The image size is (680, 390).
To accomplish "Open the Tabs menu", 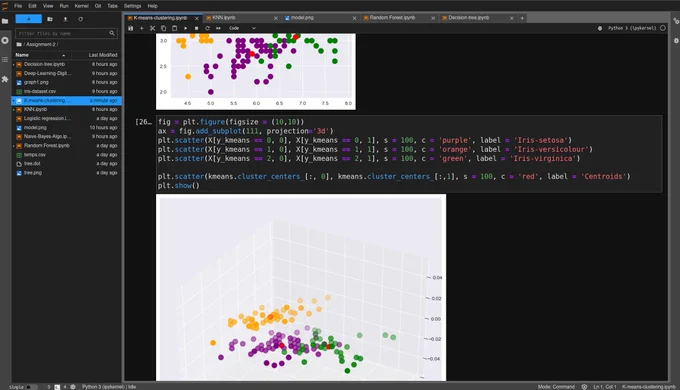I will (x=112, y=6).
